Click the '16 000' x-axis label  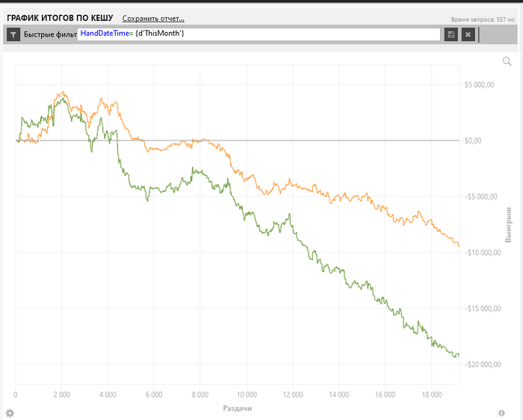coord(385,395)
